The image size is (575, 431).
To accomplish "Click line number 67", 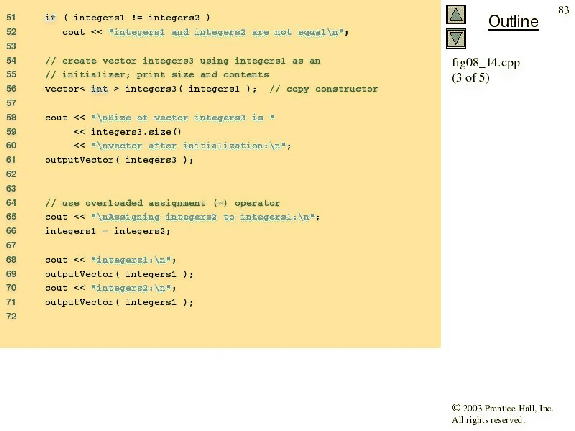I will (11, 245).
